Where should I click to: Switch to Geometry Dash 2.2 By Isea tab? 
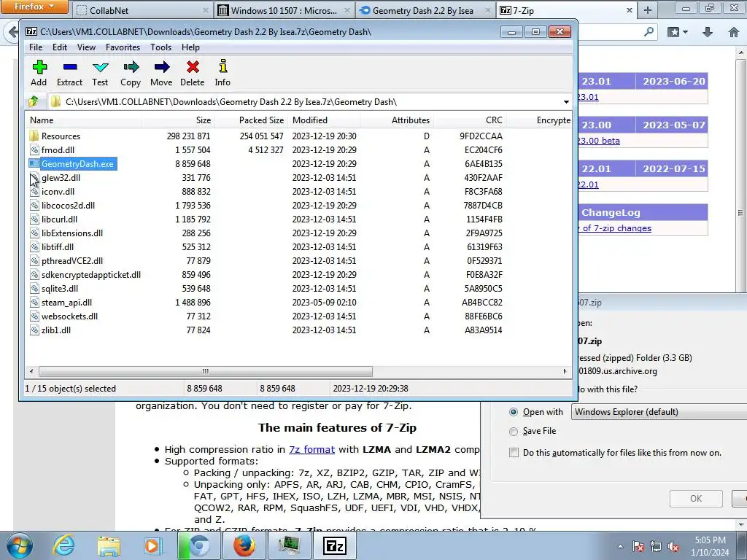(425, 10)
